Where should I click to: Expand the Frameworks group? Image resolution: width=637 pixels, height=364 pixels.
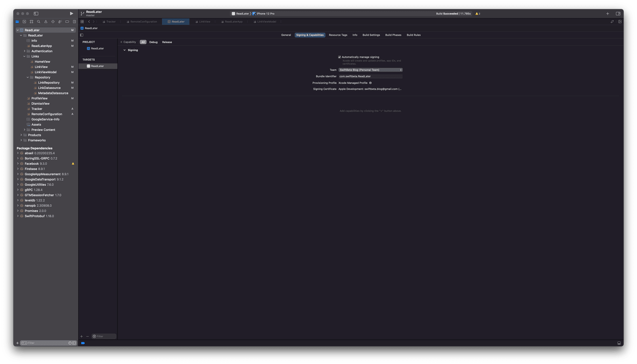(21, 140)
